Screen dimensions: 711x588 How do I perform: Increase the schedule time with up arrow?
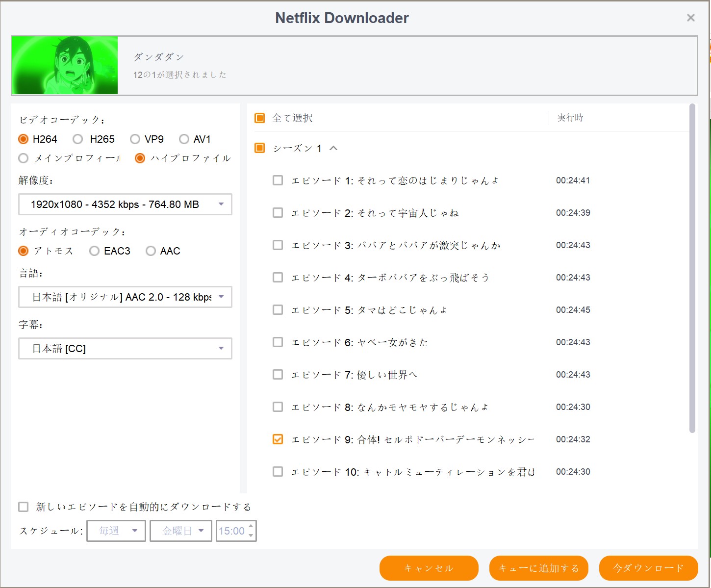pyautogui.click(x=251, y=526)
